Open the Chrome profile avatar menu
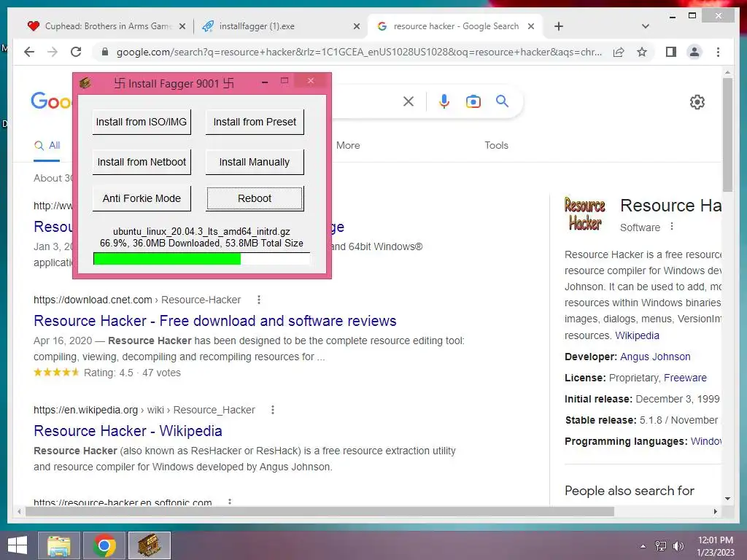This screenshot has width=747, height=560. (694, 52)
